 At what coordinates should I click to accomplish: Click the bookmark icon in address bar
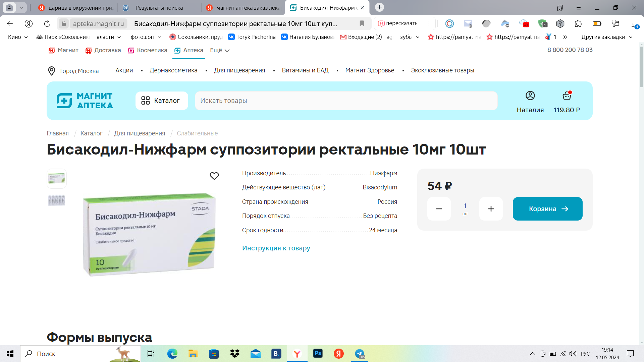click(x=362, y=23)
